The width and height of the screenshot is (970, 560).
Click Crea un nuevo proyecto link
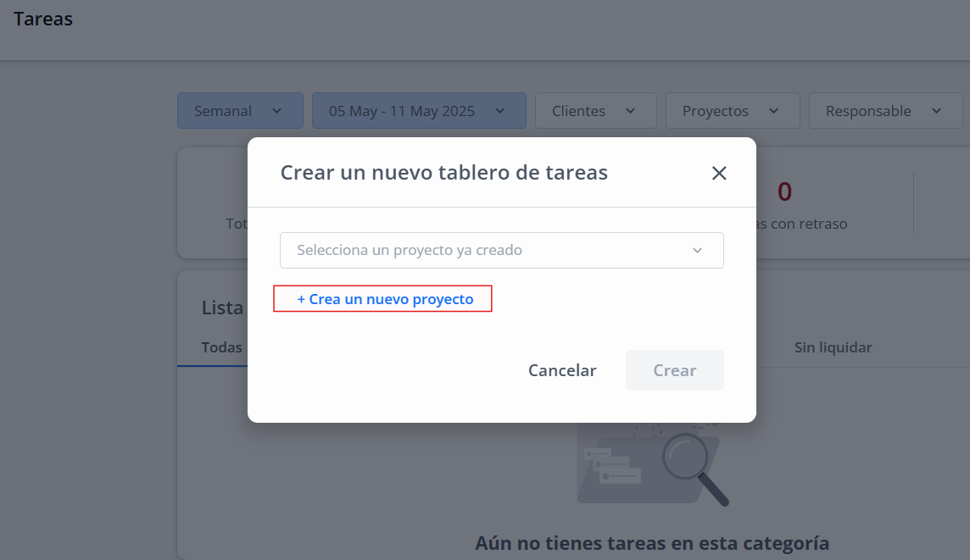pyautogui.click(x=385, y=299)
